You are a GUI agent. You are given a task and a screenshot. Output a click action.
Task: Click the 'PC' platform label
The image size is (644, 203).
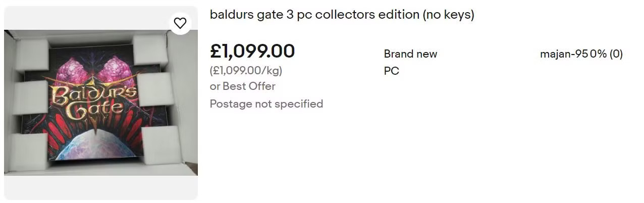tap(391, 71)
